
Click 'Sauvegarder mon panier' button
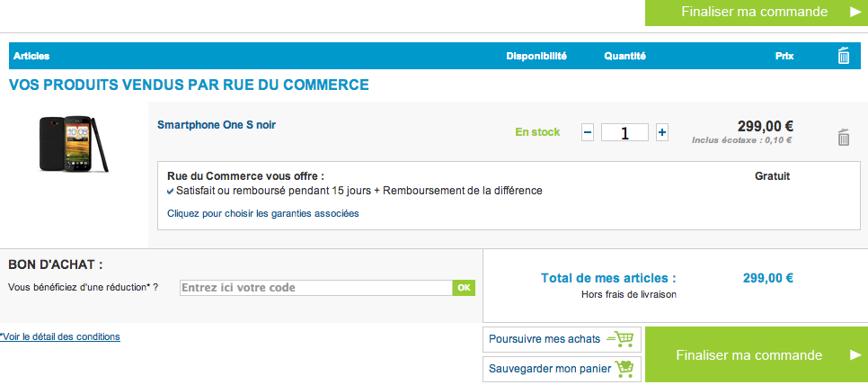pos(562,369)
